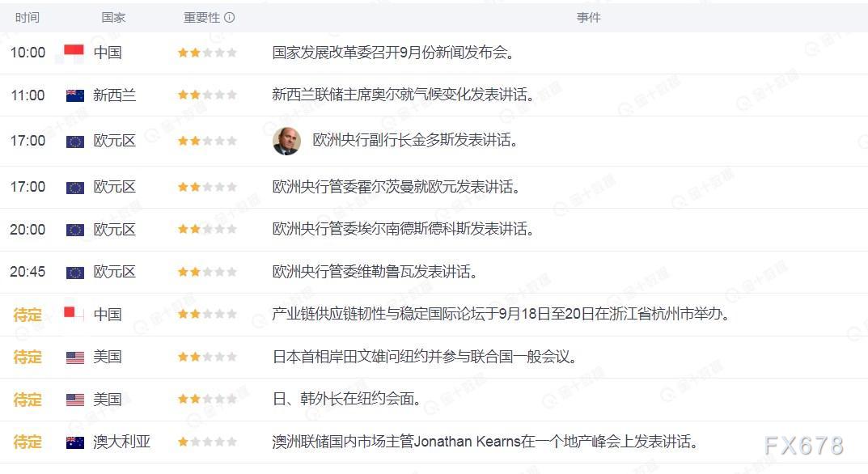Click the 国家 column header
This screenshot has height=474, width=868.
(x=113, y=18)
